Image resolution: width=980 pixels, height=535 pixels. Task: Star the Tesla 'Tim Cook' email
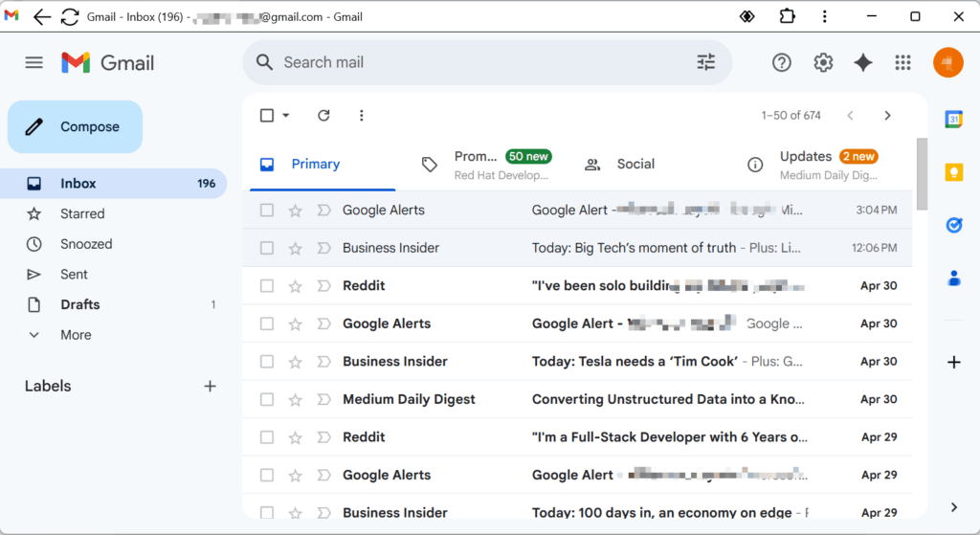295,362
